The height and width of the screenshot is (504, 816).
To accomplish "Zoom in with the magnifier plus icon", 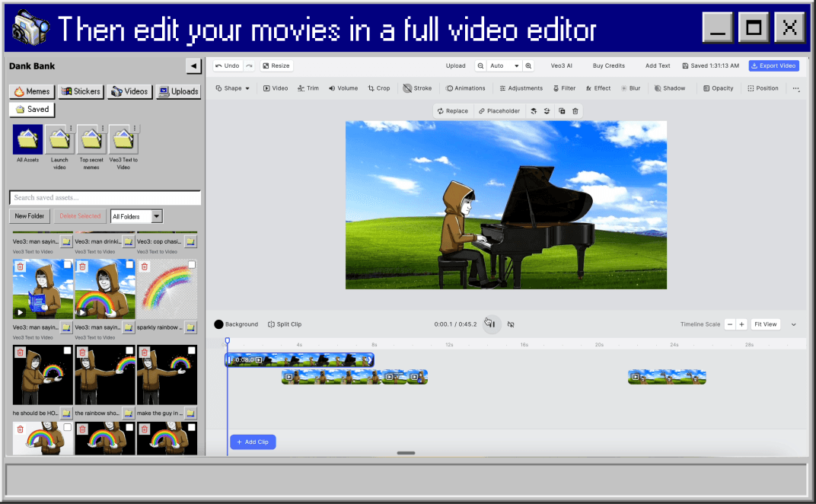I will tap(528, 66).
